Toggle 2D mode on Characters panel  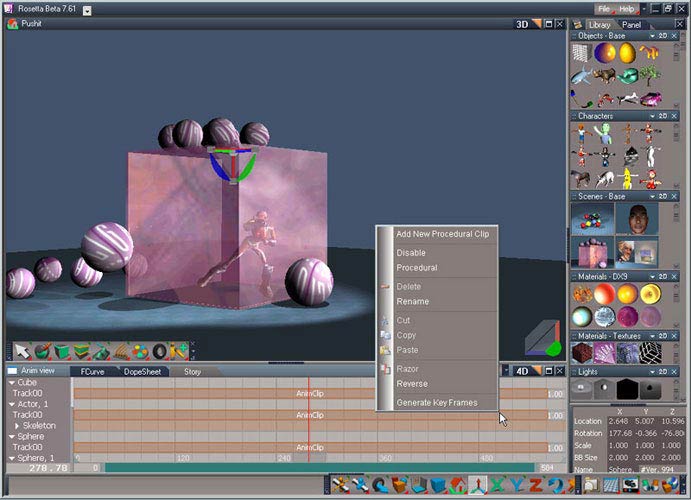(x=663, y=116)
